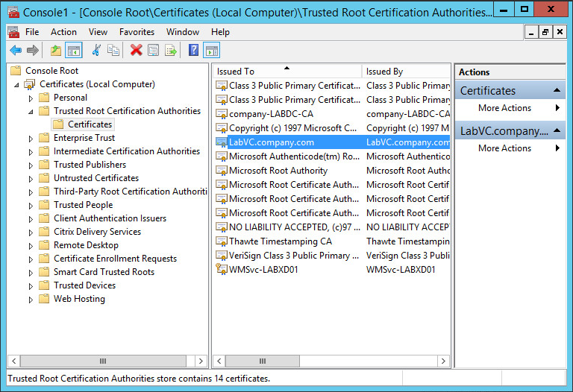
Task: Click the certificate icon beside Microsoft Root Authority
Action: (x=222, y=171)
